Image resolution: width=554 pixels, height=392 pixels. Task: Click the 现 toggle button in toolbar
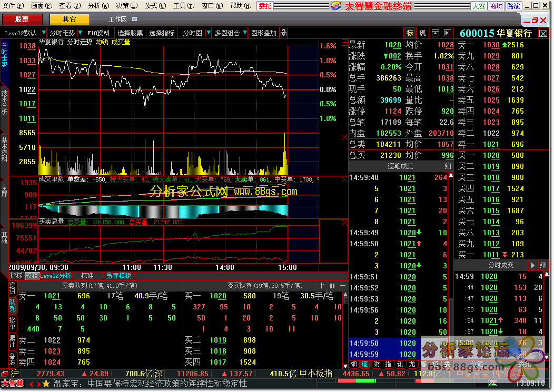click(x=422, y=33)
